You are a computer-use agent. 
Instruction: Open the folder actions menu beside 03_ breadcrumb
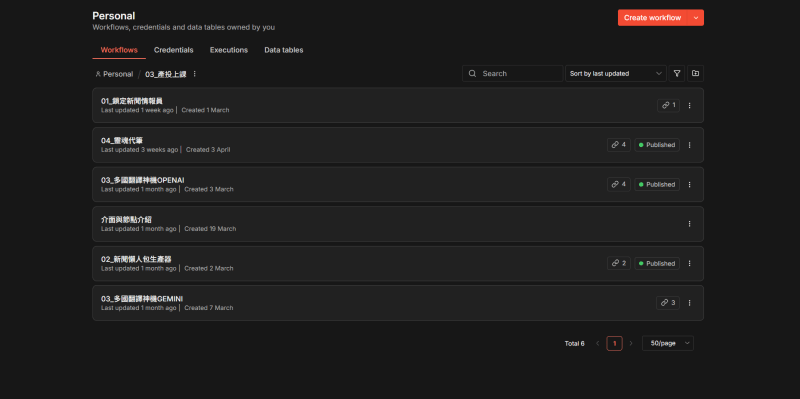(x=194, y=74)
